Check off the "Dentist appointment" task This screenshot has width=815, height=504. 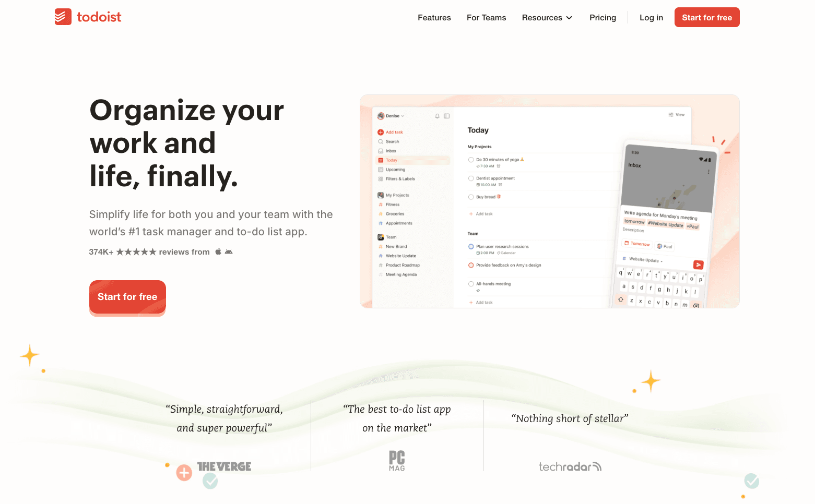pos(471,178)
